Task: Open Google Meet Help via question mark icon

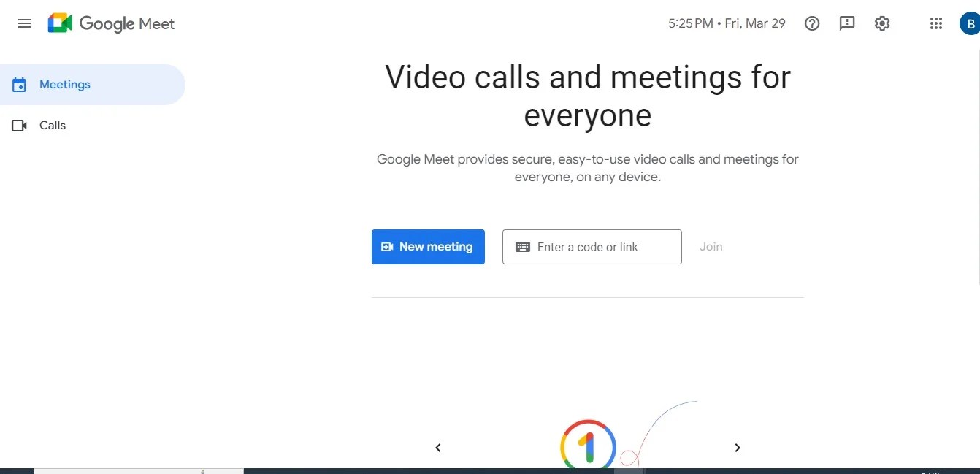Action: (x=811, y=23)
